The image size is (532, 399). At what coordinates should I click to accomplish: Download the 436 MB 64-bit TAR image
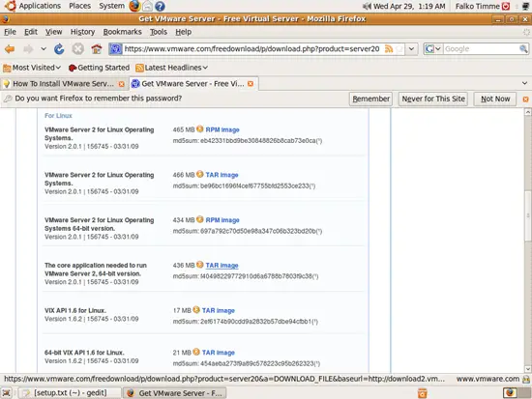(x=222, y=266)
